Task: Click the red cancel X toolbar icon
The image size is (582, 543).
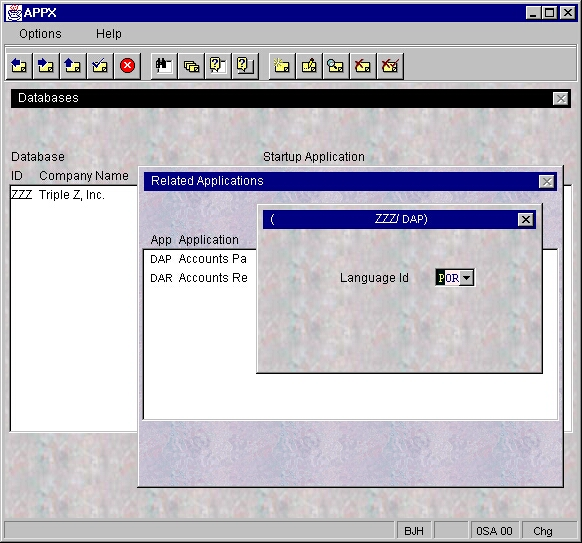Action: pyautogui.click(x=127, y=66)
